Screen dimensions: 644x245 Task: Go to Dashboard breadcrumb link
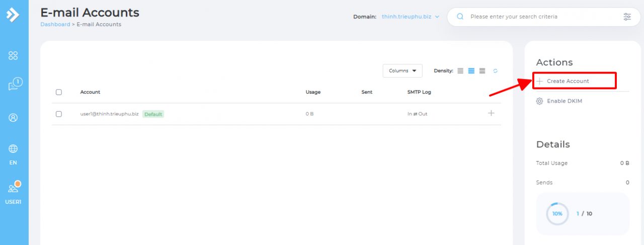coord(55,24)
